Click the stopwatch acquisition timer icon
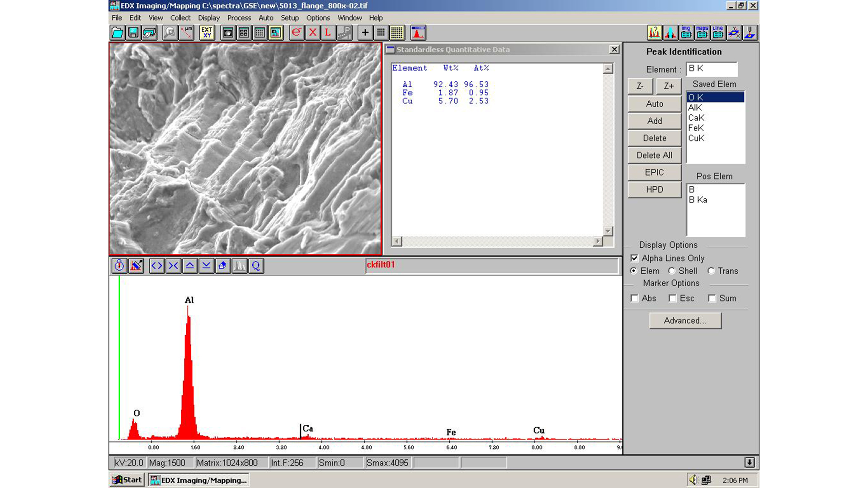 (x=119, y=266)
